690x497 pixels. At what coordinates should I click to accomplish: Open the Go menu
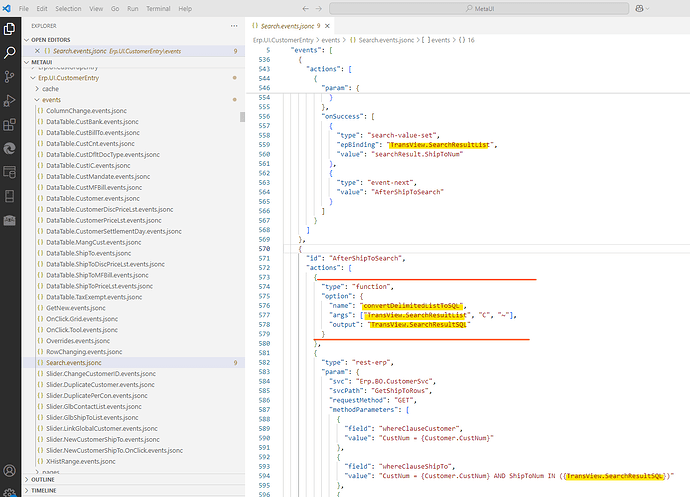(115, 8)
